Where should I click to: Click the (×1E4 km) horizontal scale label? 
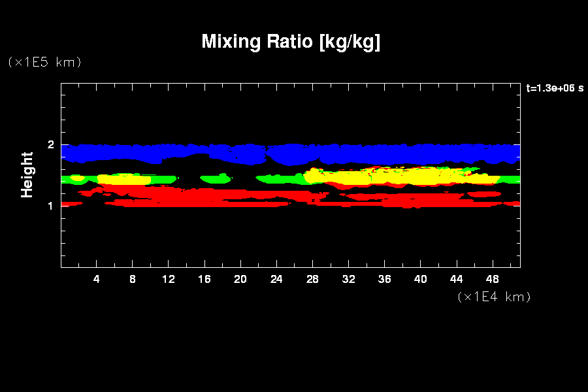[494, 297]
